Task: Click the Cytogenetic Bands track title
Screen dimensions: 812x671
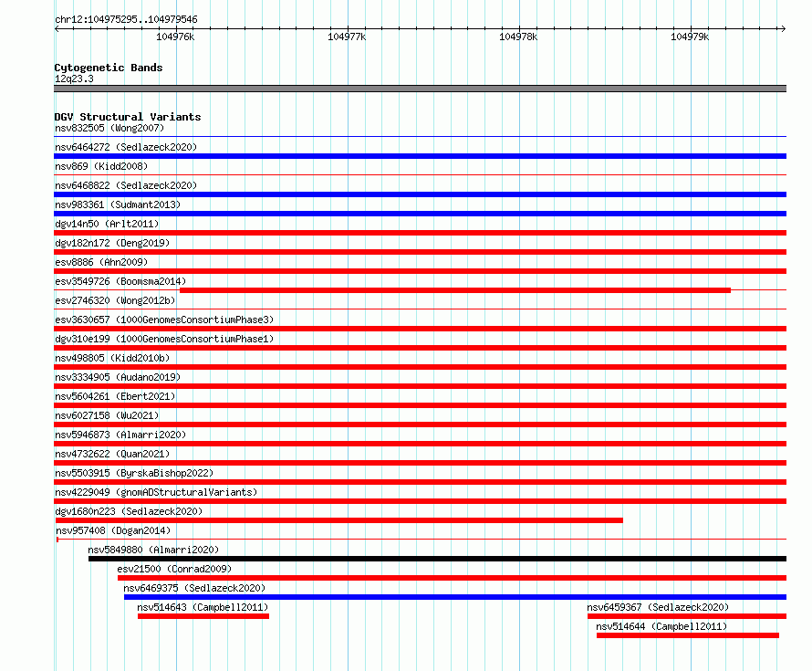Action: [x=109, y=68]
